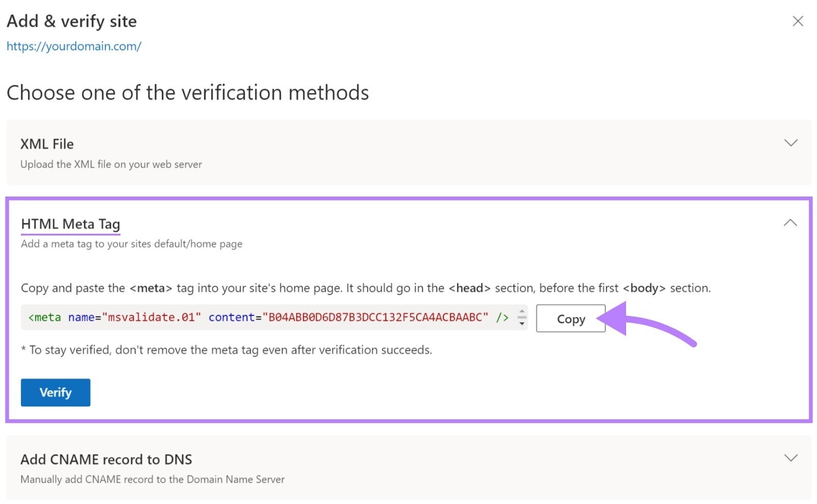Close the Add & verify site dialog
The width and height of the screenshot is (817, 504).
(x=798, y=21)
